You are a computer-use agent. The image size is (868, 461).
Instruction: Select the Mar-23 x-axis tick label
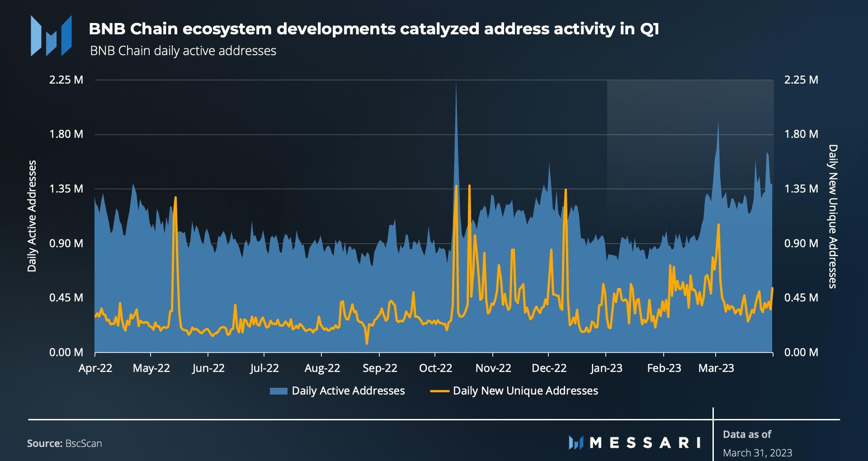click(x=716, y=368)
